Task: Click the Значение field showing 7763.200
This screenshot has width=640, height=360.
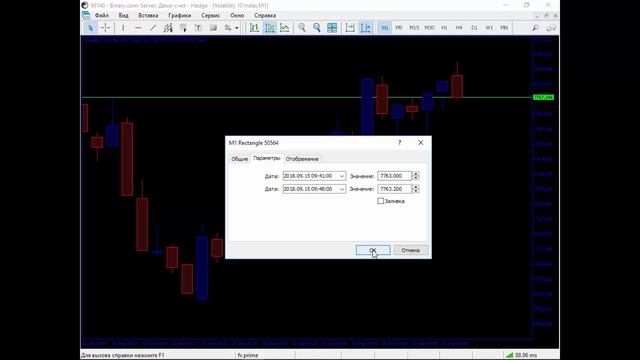Action: coord(395,189)
